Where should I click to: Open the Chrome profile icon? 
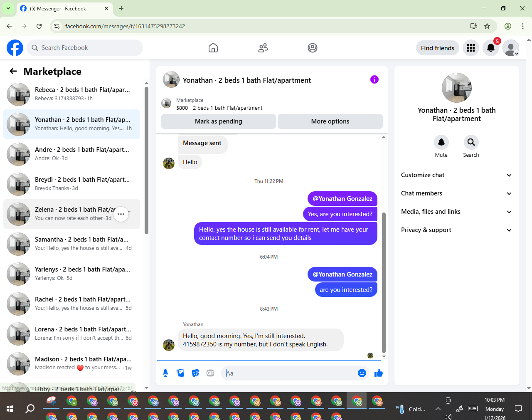pos(508,26)
